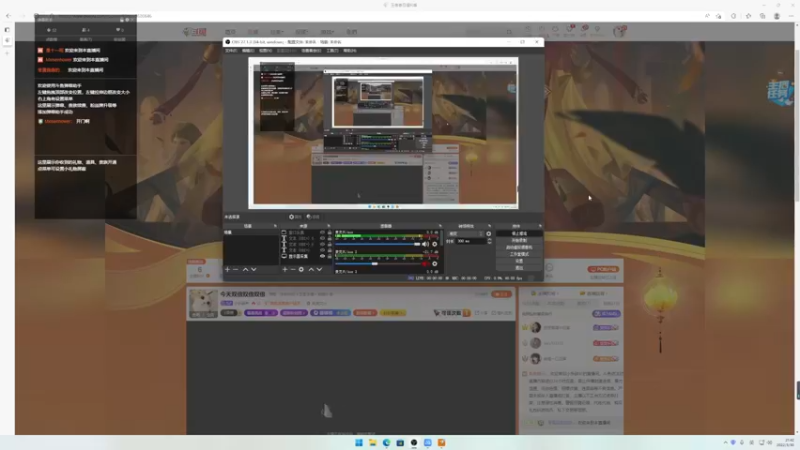Click 退出 exit button in OBS Controls
This screenshot has height=450, width=800.
[519, 267]
